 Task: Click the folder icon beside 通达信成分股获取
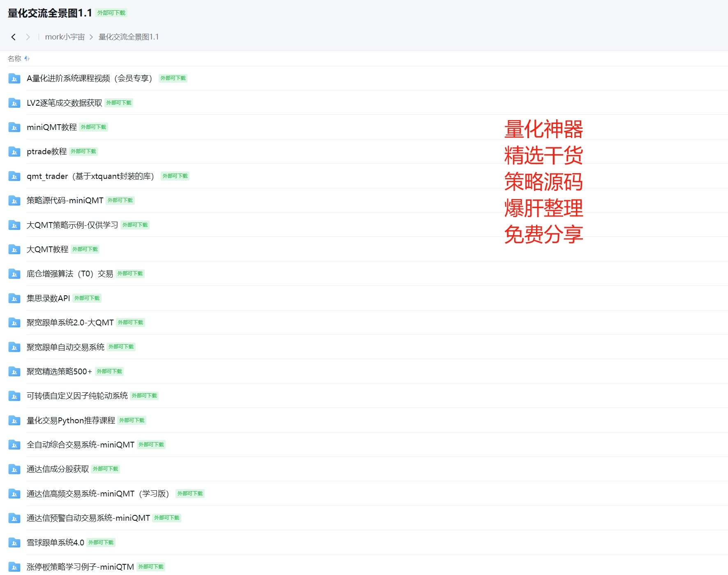tap(14, 469)
